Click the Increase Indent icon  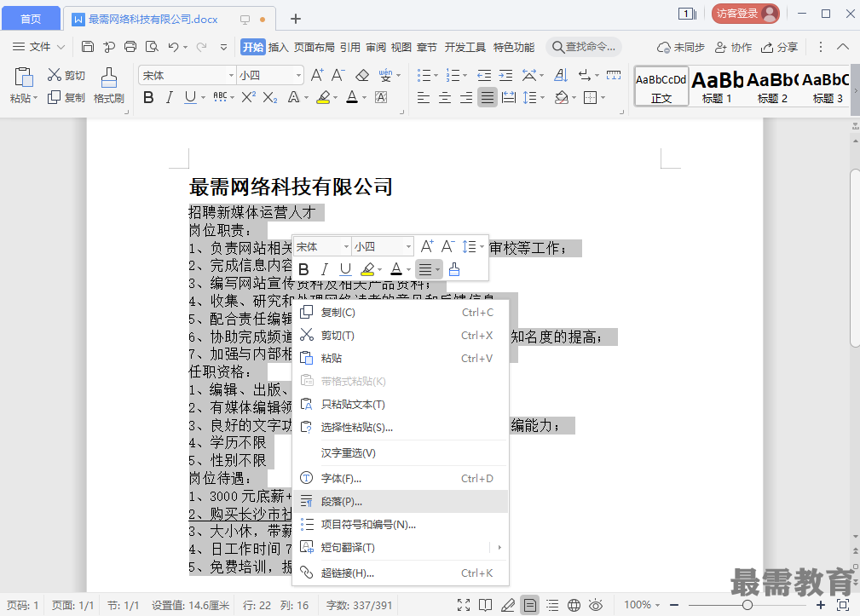click(505, 75)
